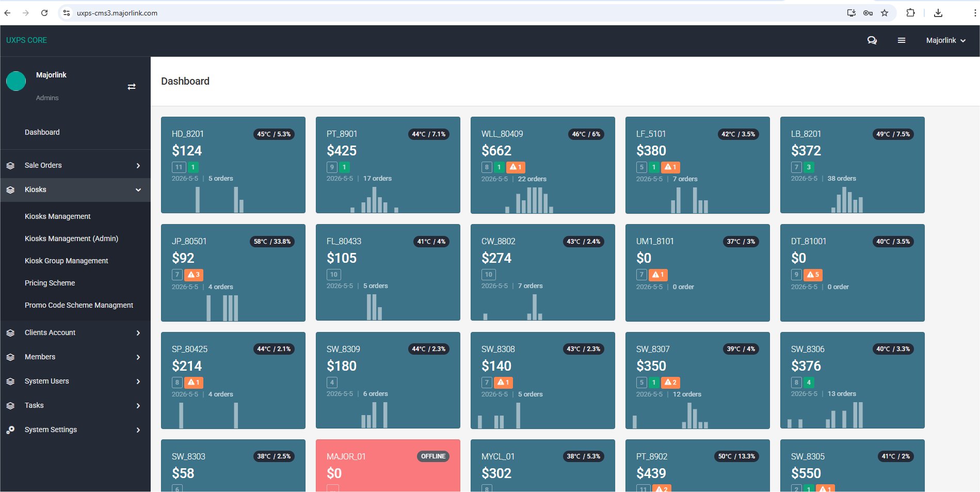Click the UXPS CORE logo link
Viewport: 980px width, 492px height.
click(26, 40)
